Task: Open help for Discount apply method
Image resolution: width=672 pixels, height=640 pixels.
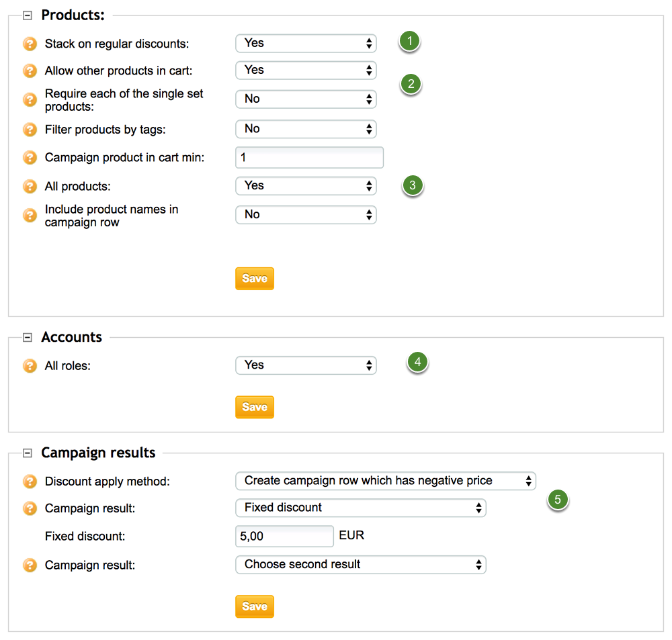Action: (x=30, y=481)
